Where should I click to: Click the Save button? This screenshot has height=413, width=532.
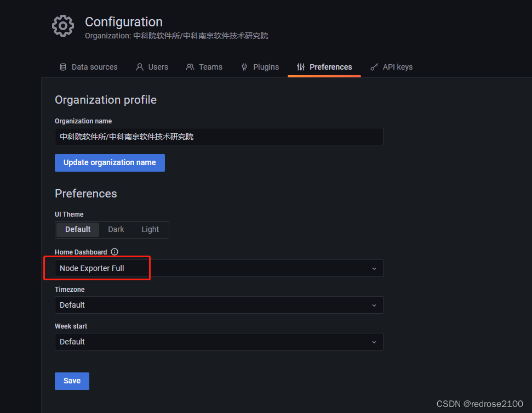72,381
